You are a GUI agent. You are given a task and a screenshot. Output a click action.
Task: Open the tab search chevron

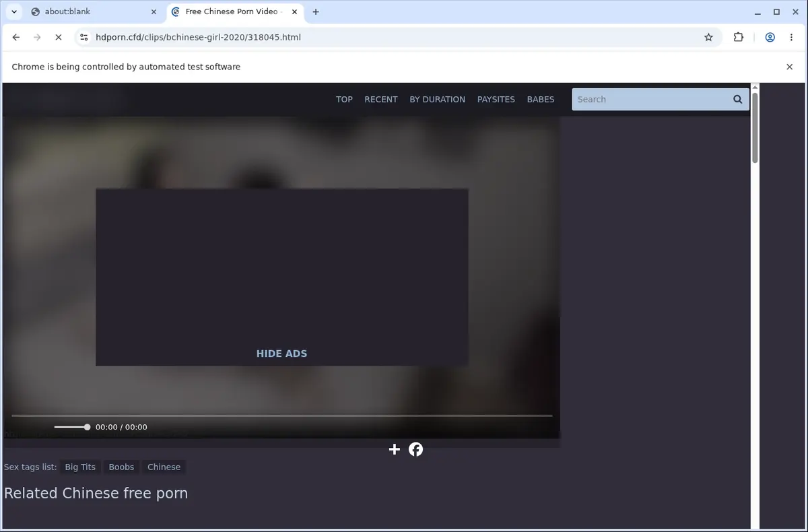pos(13,11)
